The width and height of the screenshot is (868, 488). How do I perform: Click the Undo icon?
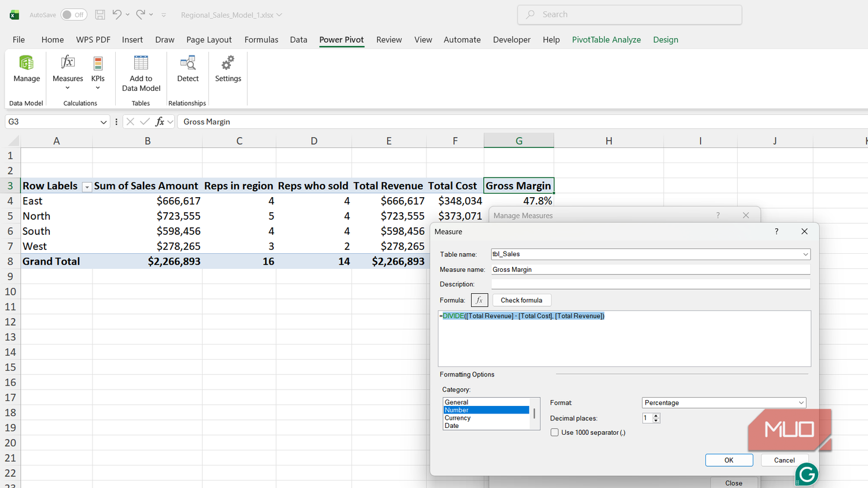point(117,14)
